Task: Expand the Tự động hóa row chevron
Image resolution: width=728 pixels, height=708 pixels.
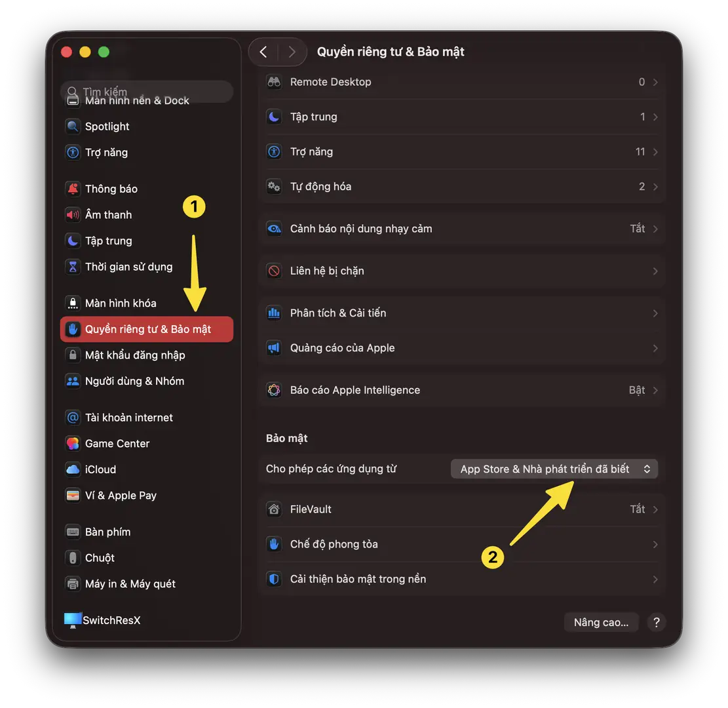Action: coord(655,187)
